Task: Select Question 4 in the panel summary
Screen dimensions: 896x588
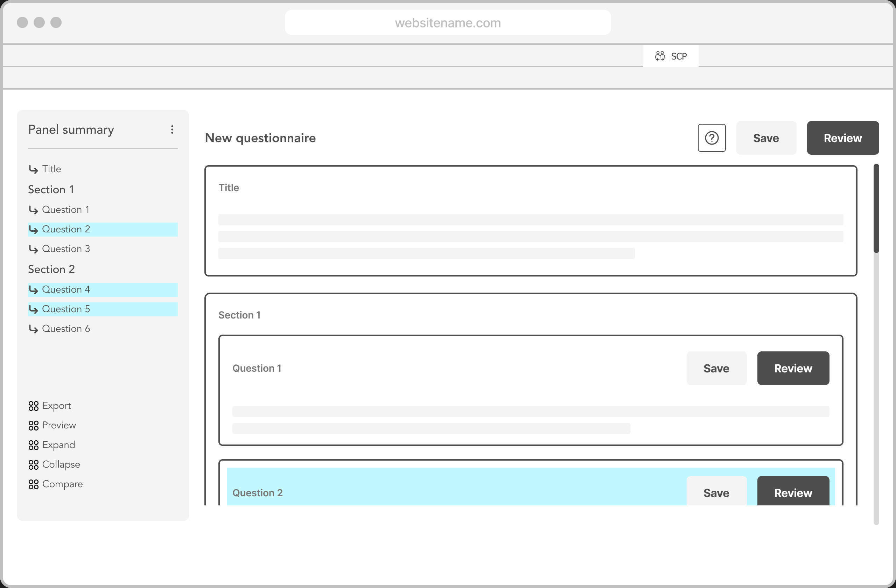Action: click(103, 289)
